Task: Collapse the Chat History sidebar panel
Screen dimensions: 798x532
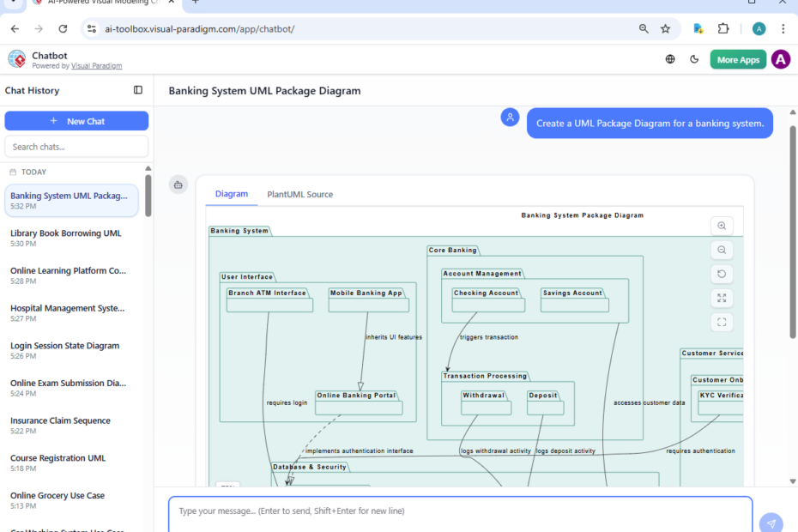Action: 138,90
